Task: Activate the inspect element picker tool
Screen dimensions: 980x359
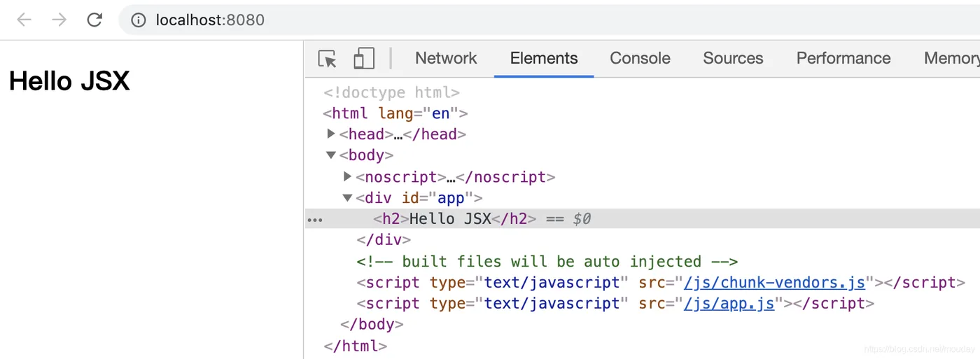Action: pyautogui.click(x=327, y=59)
